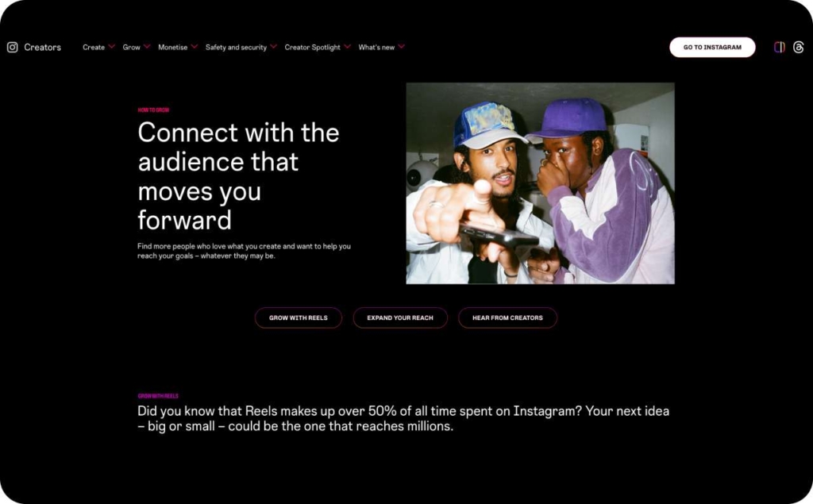Click the HOW TO GROW label link
The height and width of the screenshot is (504, 813).
tap(153, 110)
